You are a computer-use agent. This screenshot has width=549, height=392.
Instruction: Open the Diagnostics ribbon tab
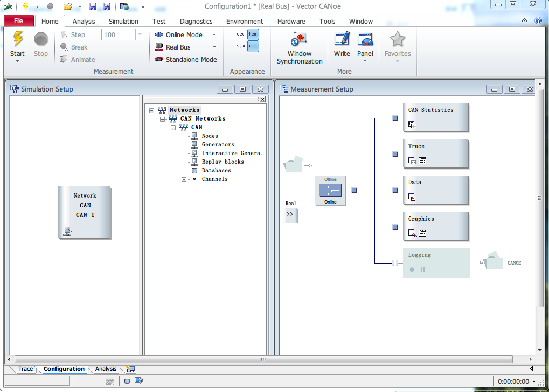coord(196,22)
